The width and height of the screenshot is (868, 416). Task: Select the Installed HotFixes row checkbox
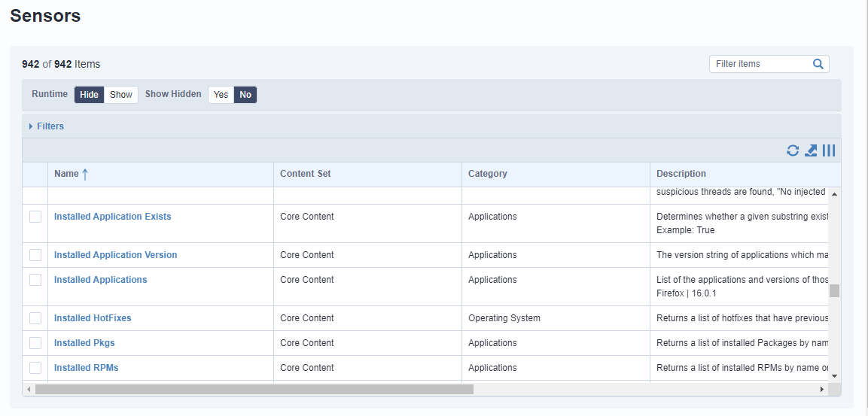click(x=35, y=318)
